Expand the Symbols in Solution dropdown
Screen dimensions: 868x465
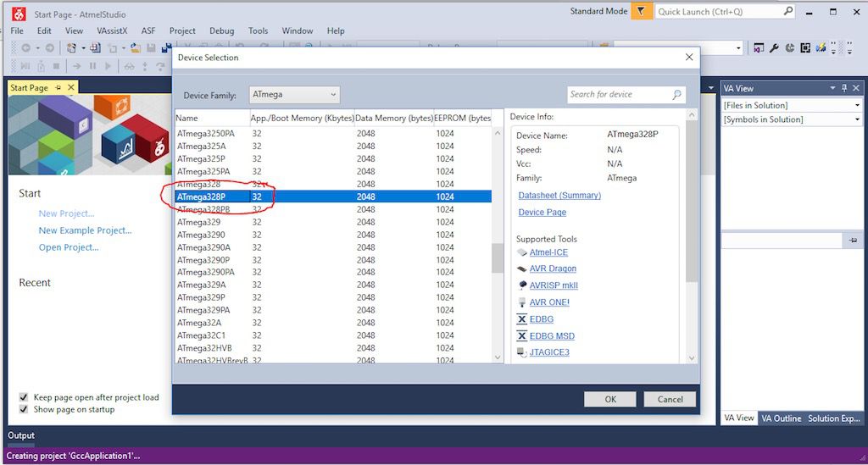857,119
